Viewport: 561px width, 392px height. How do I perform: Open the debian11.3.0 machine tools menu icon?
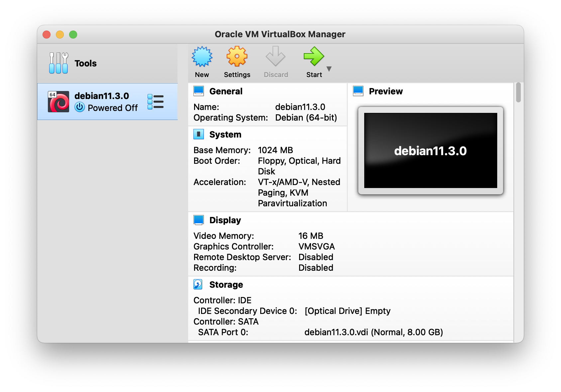click(156, 102)
